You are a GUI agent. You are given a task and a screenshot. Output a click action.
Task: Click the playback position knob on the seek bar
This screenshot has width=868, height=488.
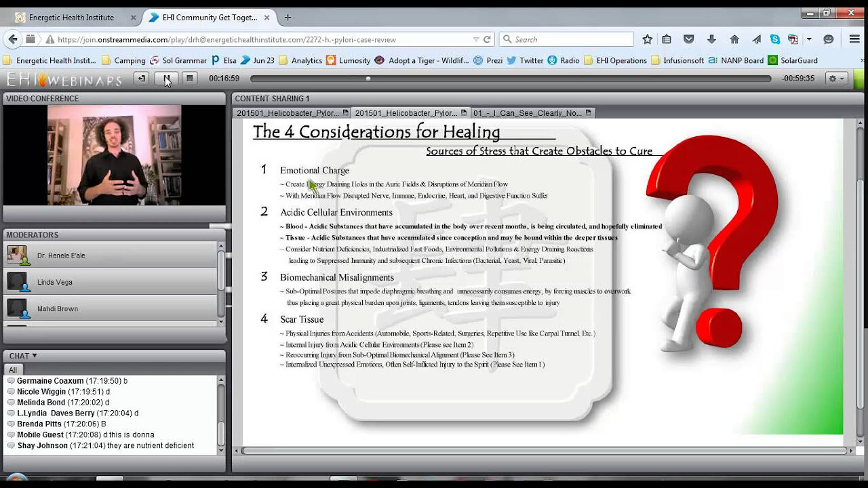tap(368, 79)
